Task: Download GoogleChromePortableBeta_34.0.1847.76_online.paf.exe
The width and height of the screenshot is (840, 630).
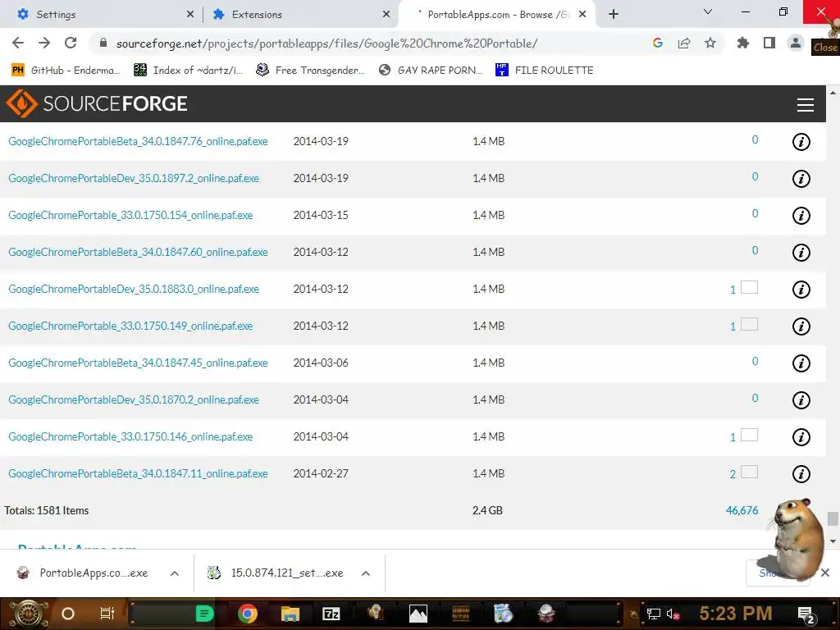Action: tap(138, 141)
